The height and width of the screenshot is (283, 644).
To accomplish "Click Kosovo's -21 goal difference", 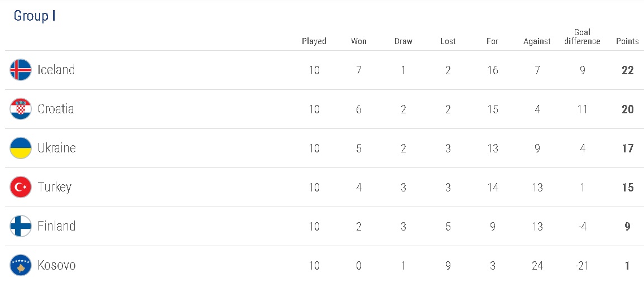I will point(582,266).
